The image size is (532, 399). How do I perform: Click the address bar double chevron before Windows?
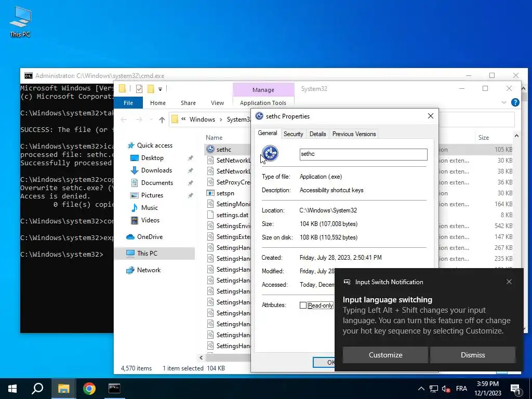(183, 119)
